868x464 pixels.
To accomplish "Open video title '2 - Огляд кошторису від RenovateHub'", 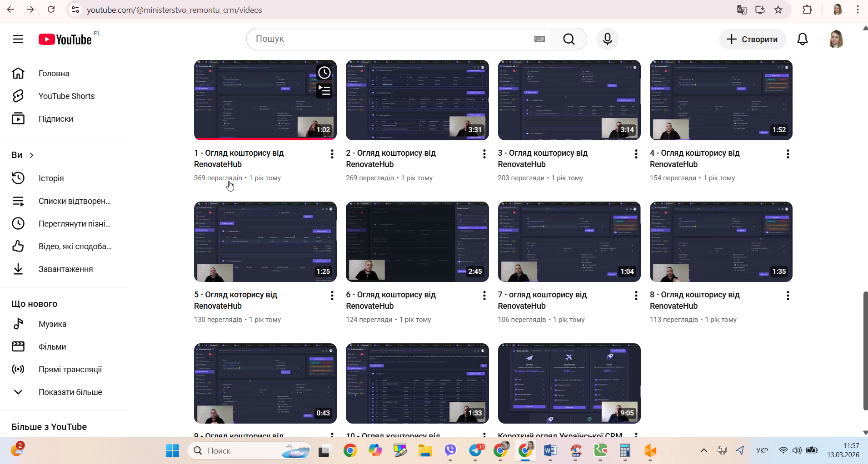I will coord(391,158).
